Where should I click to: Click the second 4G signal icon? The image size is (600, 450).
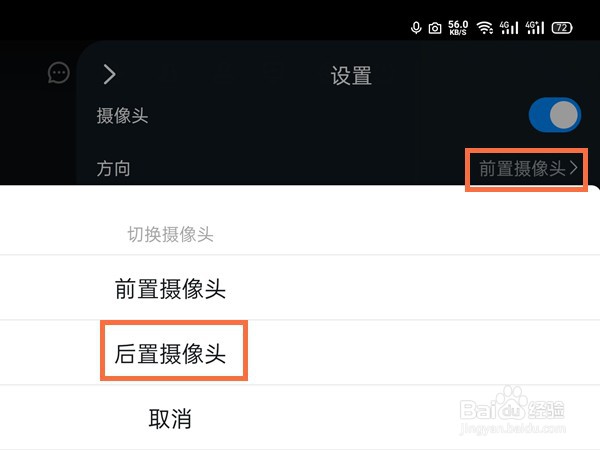coord(535,28)
